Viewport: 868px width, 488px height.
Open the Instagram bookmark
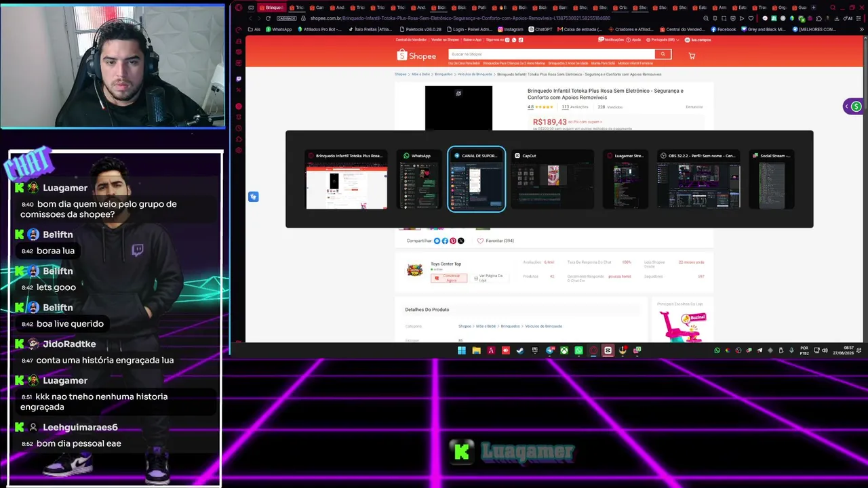[511, 29]
